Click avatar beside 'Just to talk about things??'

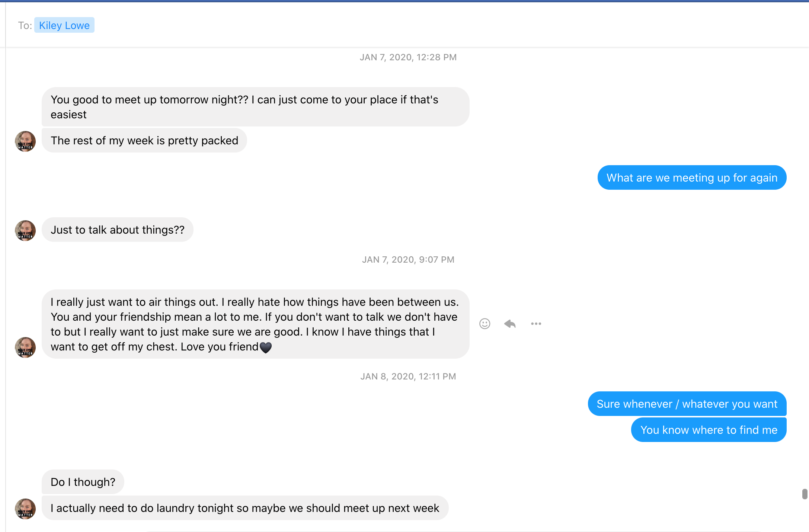click(25, 231)
